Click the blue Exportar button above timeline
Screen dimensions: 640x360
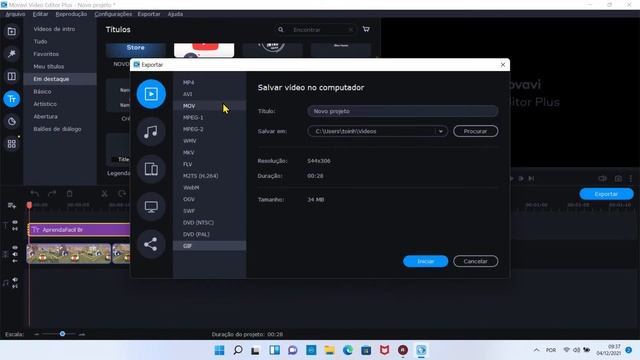[x=606, y=194]
